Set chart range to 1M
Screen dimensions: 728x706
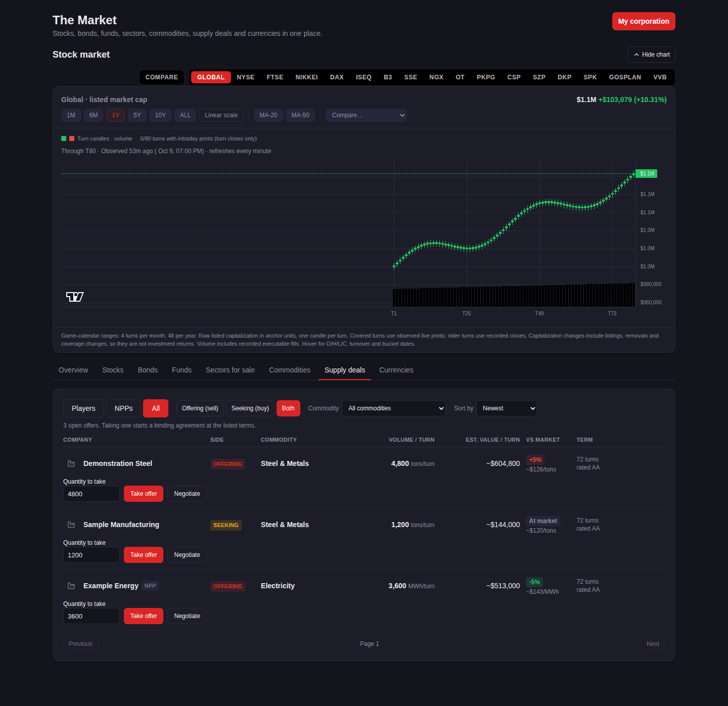pyautogui.click(x=71, y=115)
